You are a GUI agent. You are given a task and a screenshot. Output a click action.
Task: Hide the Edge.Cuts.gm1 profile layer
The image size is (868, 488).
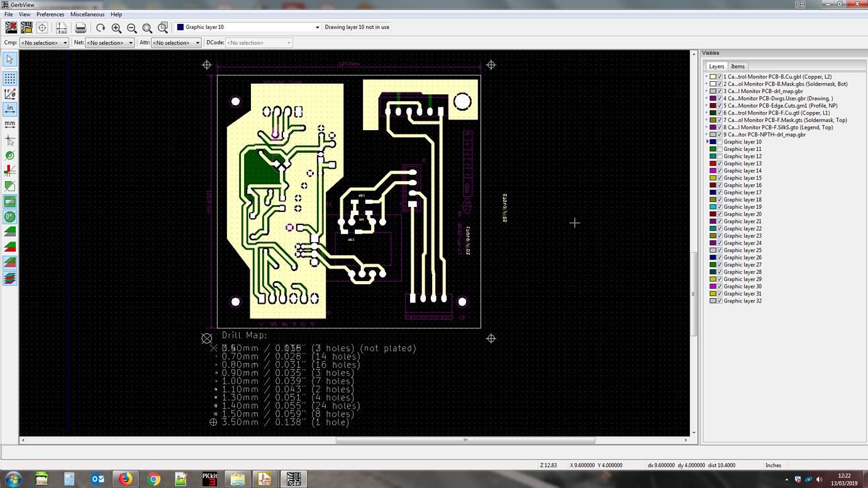pyautogui.click(x=720, y=106)
